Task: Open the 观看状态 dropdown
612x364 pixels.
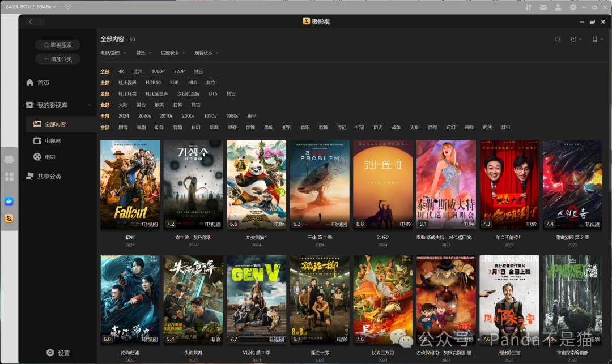Action: (206, 53)
